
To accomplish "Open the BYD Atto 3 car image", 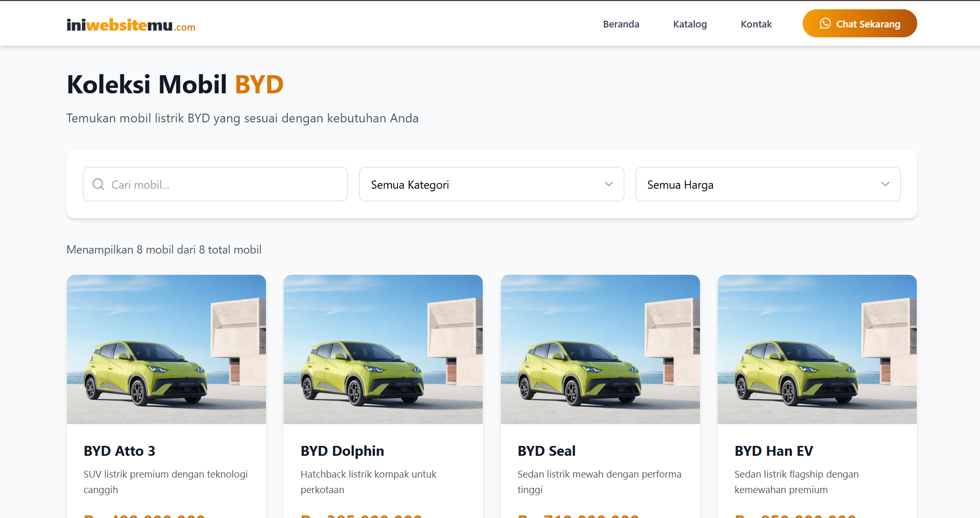I will (x=166, y=349).
